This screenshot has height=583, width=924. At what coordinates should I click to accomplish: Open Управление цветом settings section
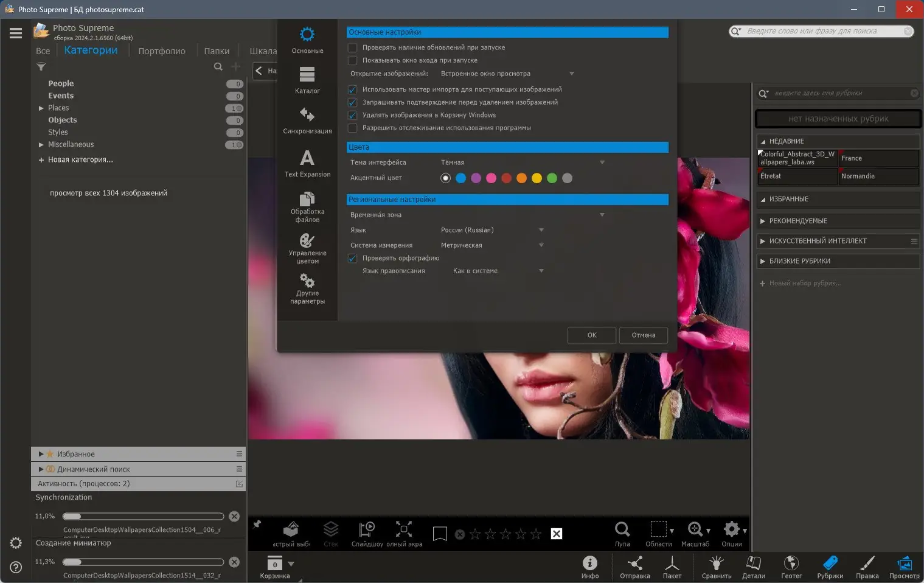tap(307, 248)
